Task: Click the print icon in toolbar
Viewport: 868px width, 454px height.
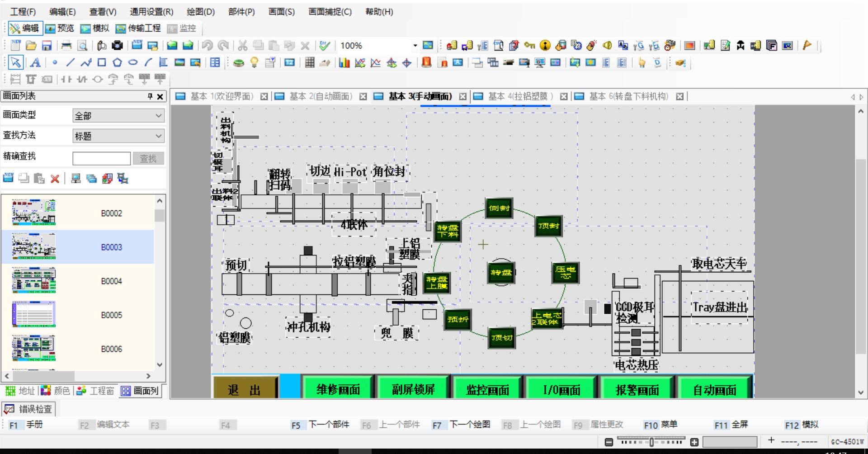Action: (66, 45)
